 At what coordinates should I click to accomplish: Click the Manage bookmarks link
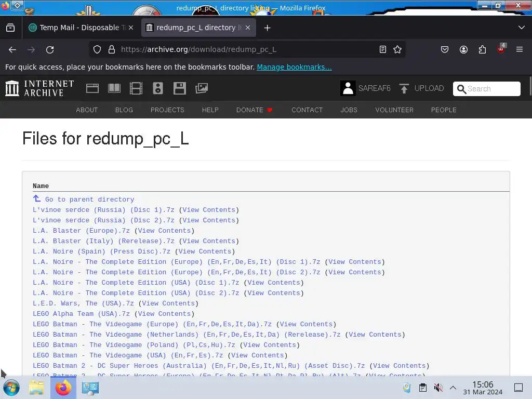[x=294, y=67]
